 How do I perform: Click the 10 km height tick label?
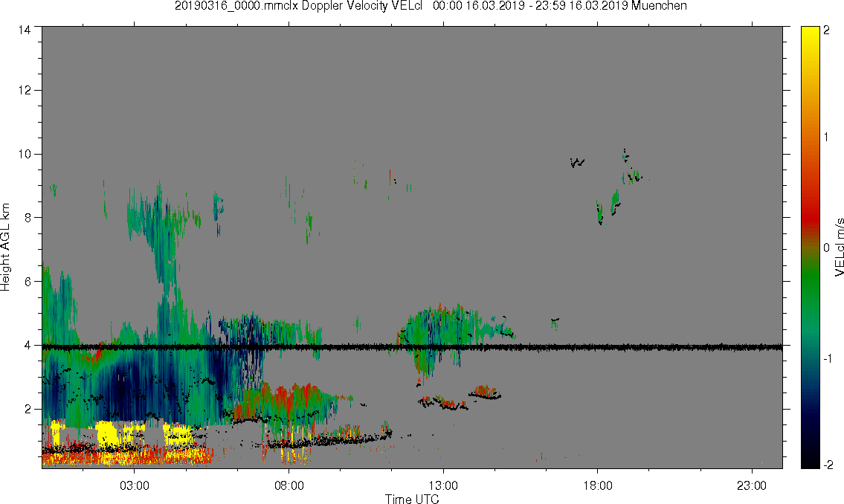coord(25,154)
